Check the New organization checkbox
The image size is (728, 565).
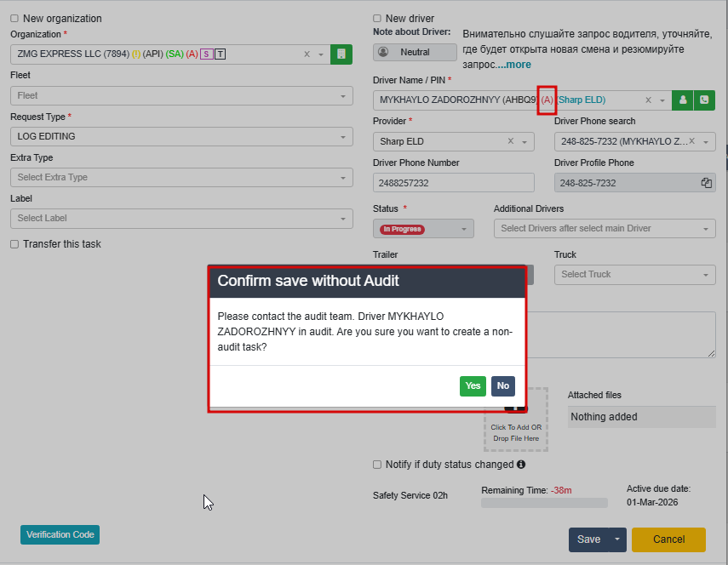coord(14,18)
